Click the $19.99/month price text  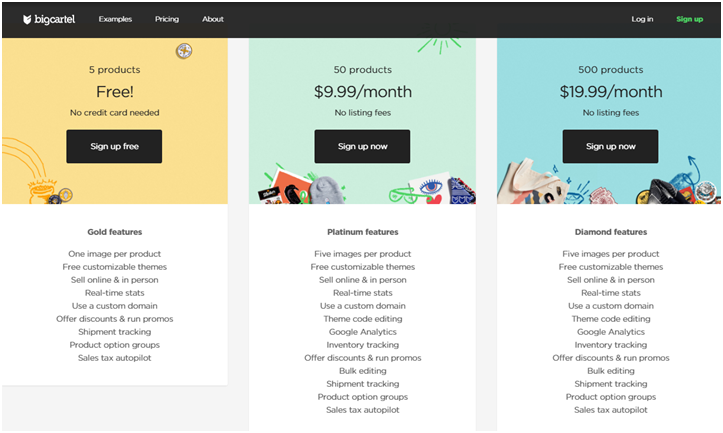(x=610, y=92)
